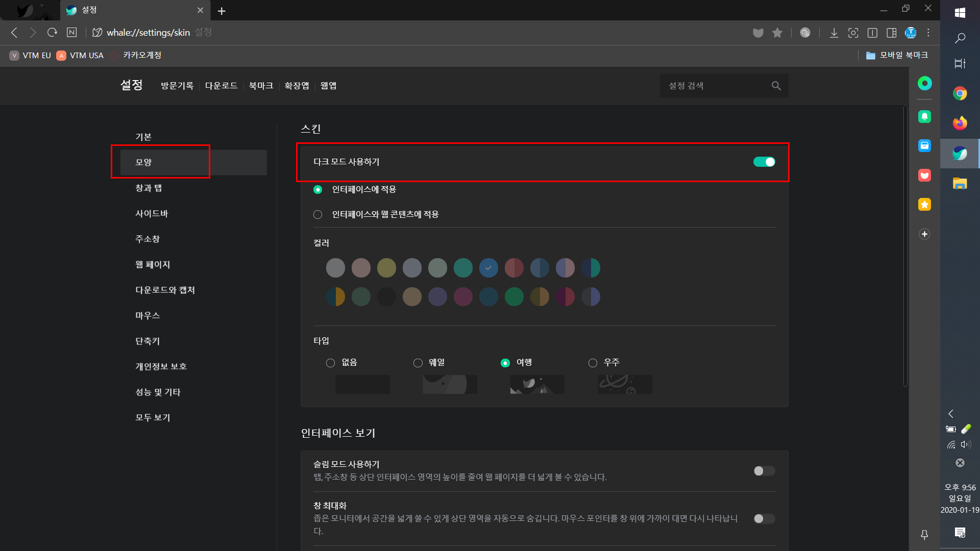Bookmark this page with the star icon
The height and width of the screenshot is (551, 980).
click(x=777, y=33)
